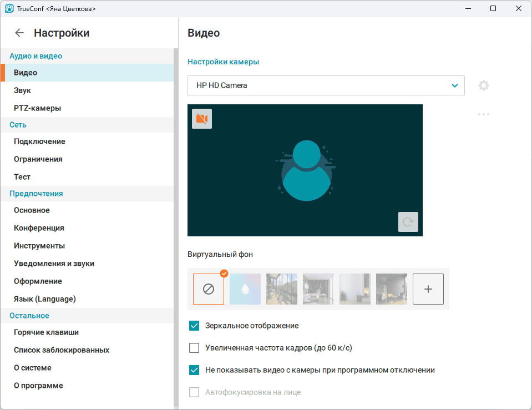The width and height of the screenshot is (532, 410).
Task: Open Оформление preferences
Action: coord(87,281)
